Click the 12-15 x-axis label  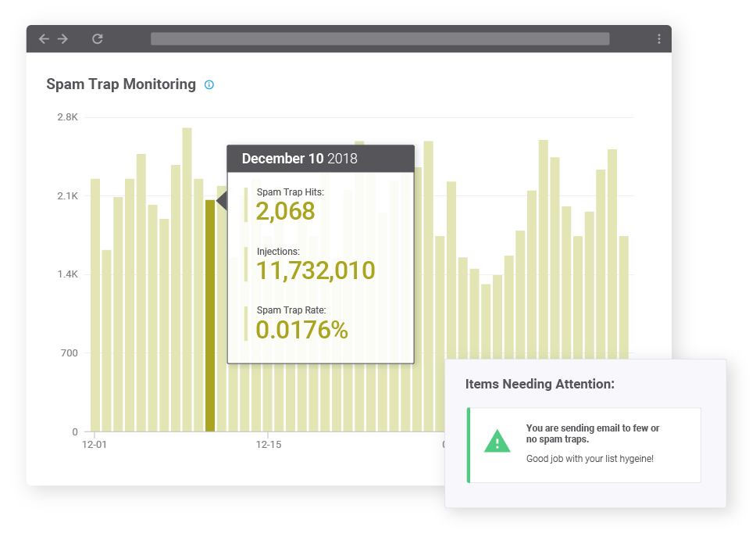[x=269, y=445]
